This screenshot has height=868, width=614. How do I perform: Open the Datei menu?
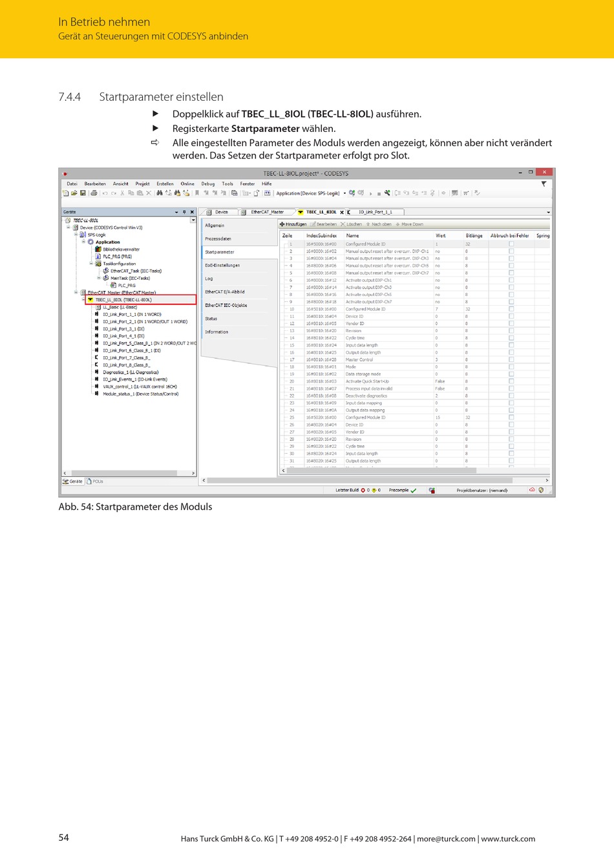tap(72, 184)
